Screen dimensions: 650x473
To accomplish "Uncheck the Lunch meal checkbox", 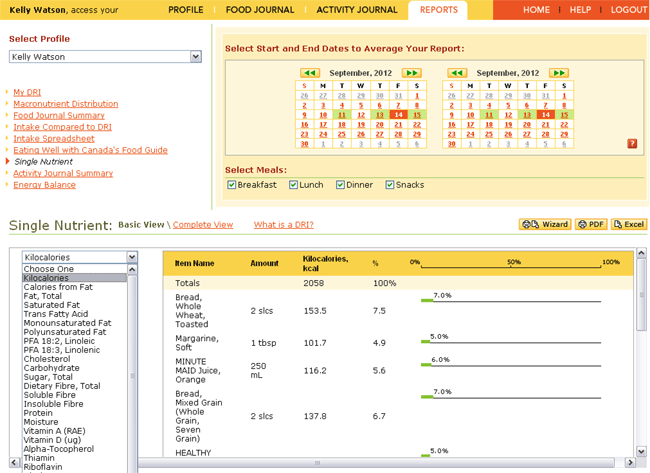I will (x=293, y=185).
